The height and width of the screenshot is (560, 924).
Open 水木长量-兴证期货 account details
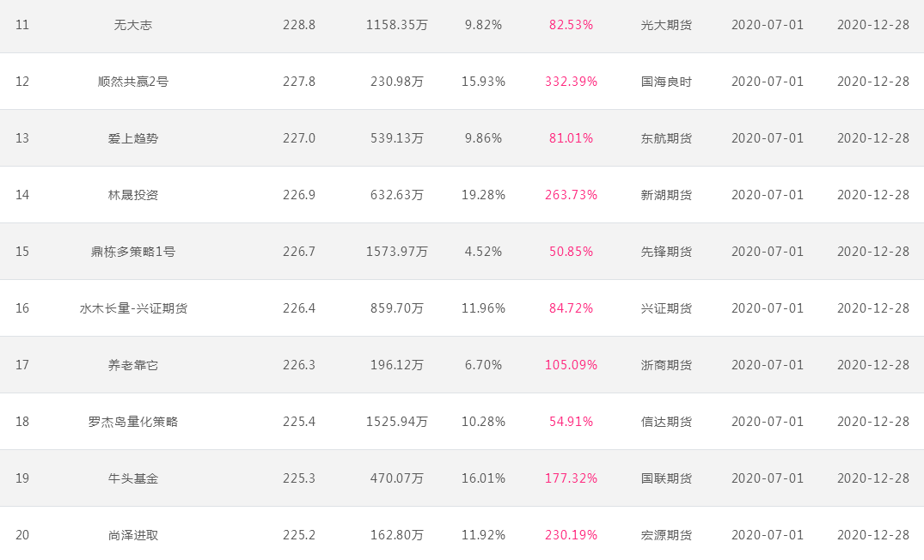click(x=133, y=308)
